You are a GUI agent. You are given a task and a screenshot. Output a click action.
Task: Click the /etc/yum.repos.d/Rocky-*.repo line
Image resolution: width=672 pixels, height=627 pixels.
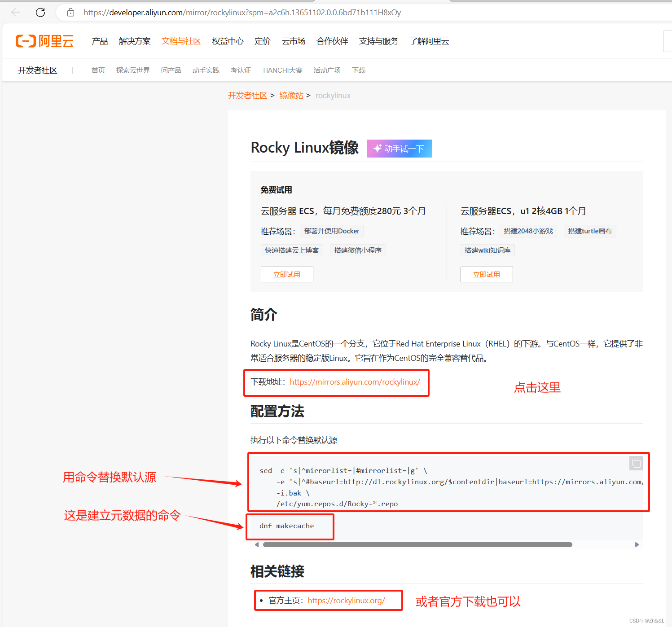click(337, 504)
